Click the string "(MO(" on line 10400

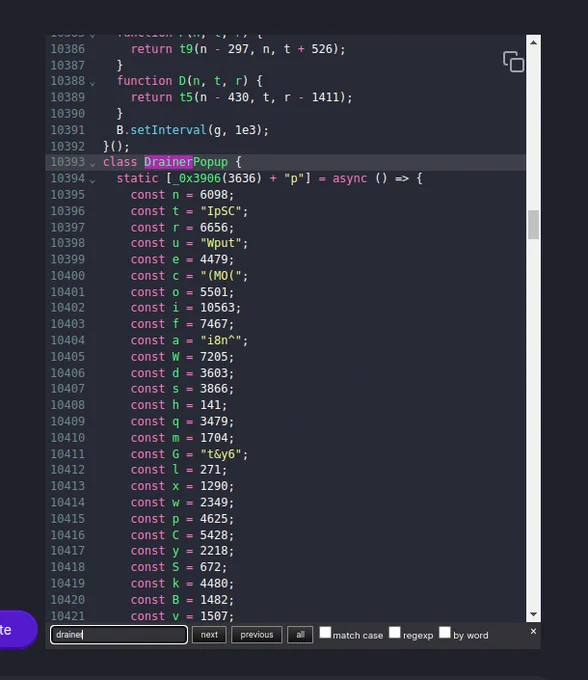(x=221, y=276)
